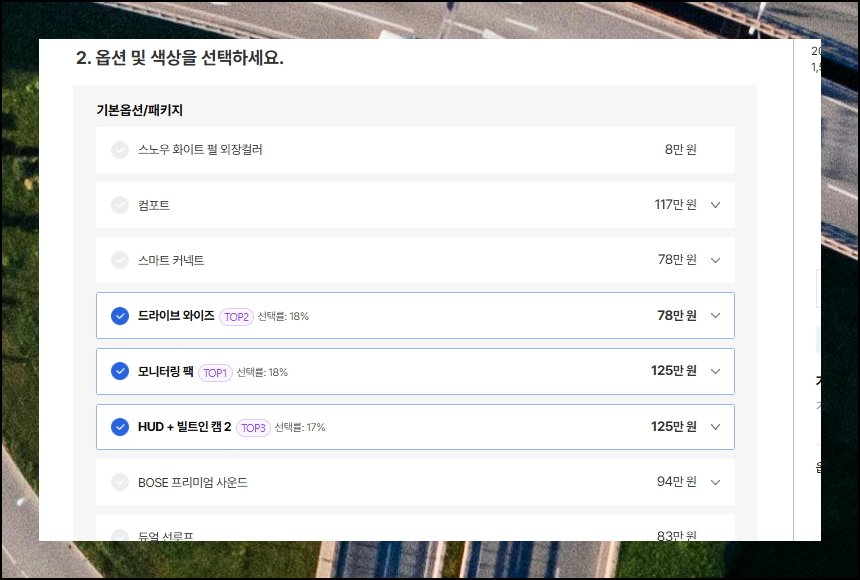
Task: Expand the BOSE 프리미엄 사운드 chevron
Action: 715,482
